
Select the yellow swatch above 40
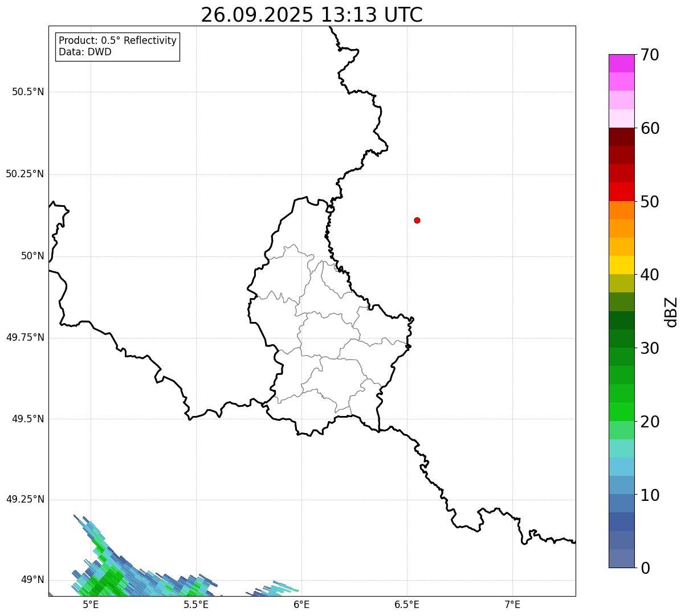(x=621, y=265)
